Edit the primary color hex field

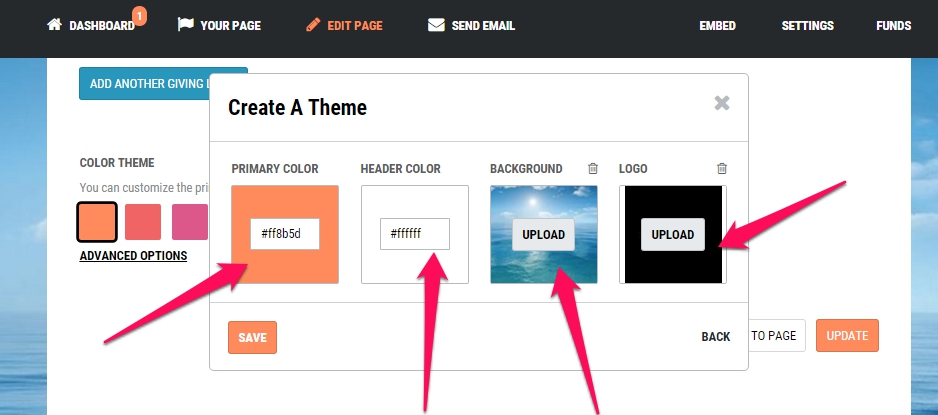285,234
